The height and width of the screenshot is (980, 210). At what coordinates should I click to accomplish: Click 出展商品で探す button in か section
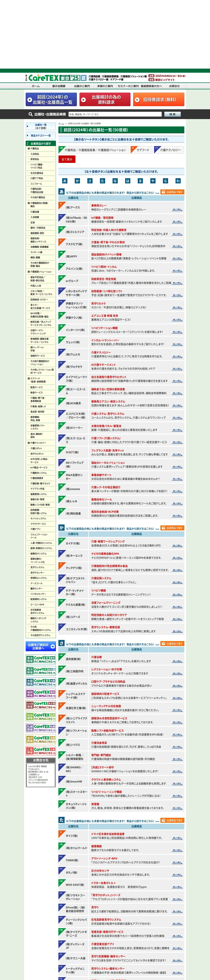coord(172,528)
